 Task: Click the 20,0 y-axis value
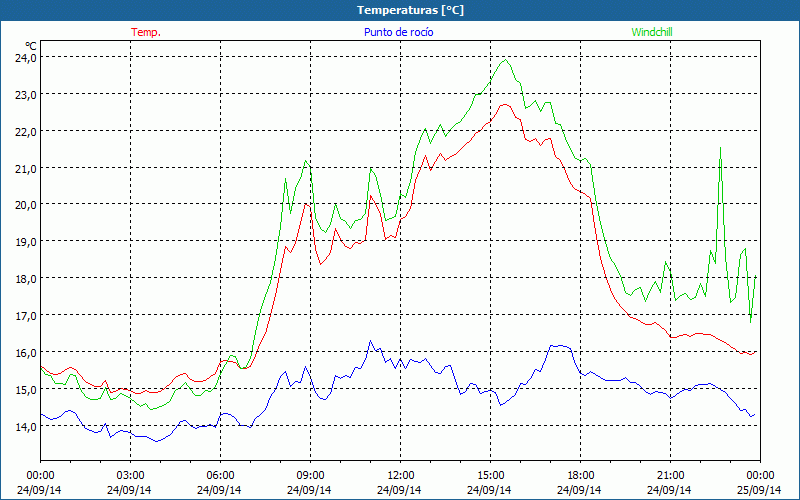point(26,205)
